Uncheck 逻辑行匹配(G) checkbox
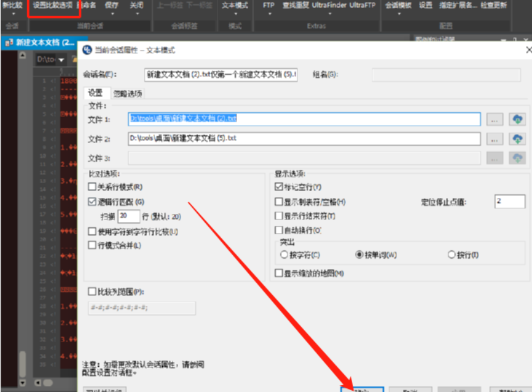This screenshot has height=392, width=532. click(x=92, y=202)
